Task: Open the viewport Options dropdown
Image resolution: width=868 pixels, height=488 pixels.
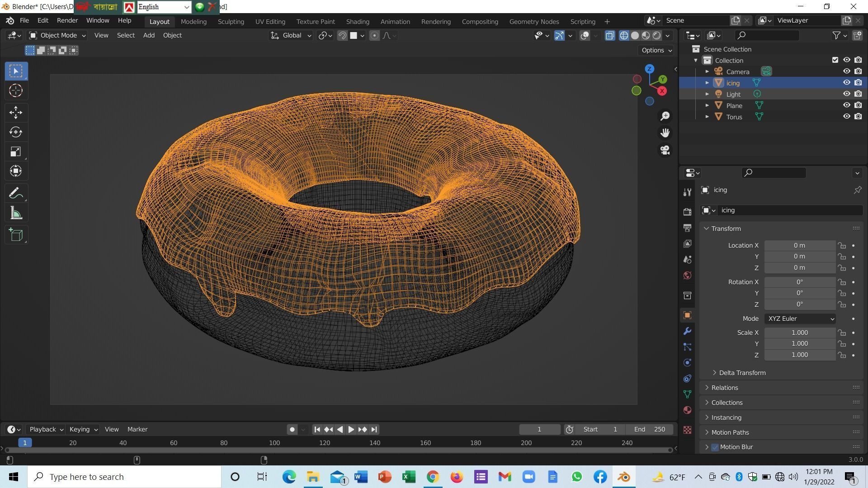Action: (657, 50)
